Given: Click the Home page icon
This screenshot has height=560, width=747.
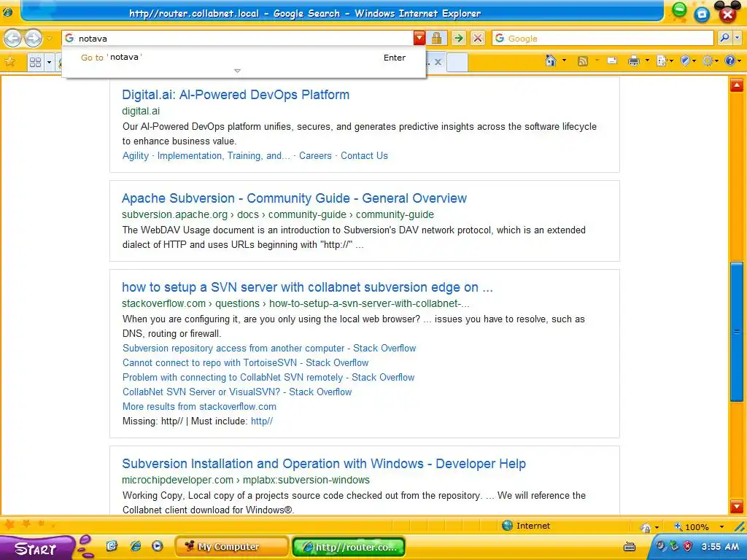Looking at the screenshot, I should pos(551,61).
